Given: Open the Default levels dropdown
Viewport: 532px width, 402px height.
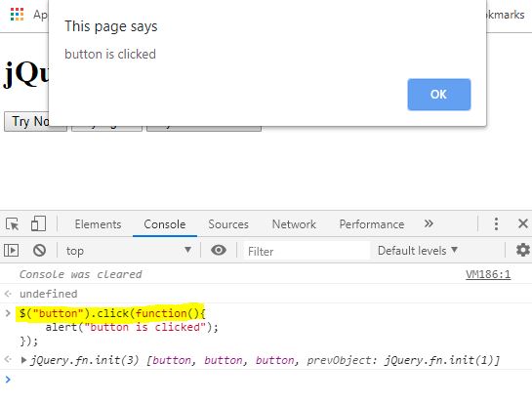Looking at the screenshot, I should (x=418, y=251).
